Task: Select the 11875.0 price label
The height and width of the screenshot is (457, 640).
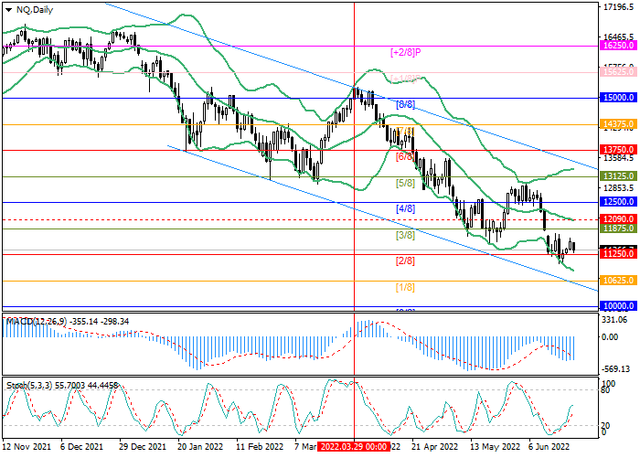Action: click(x=618, y=228)
